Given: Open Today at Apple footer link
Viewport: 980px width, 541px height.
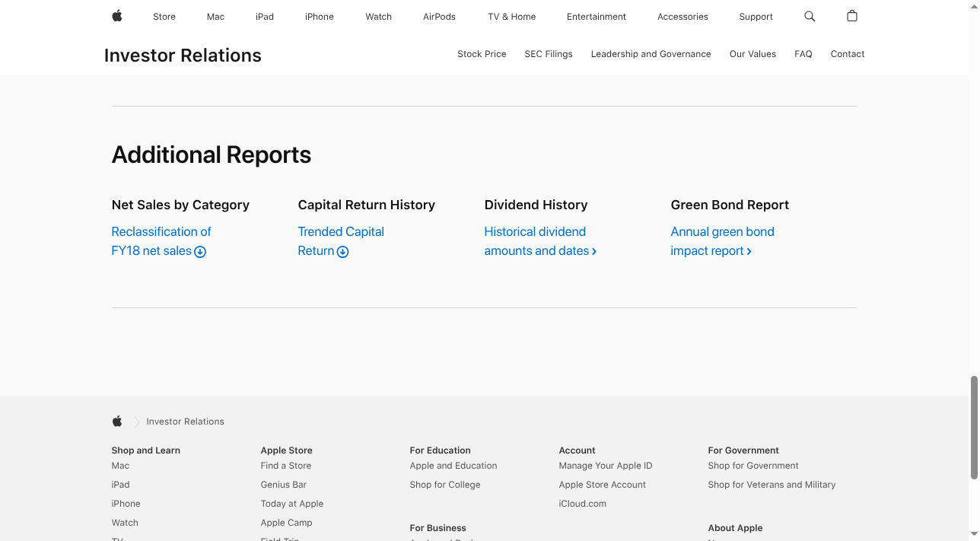Looking at the screenshot, I should 291,504.
